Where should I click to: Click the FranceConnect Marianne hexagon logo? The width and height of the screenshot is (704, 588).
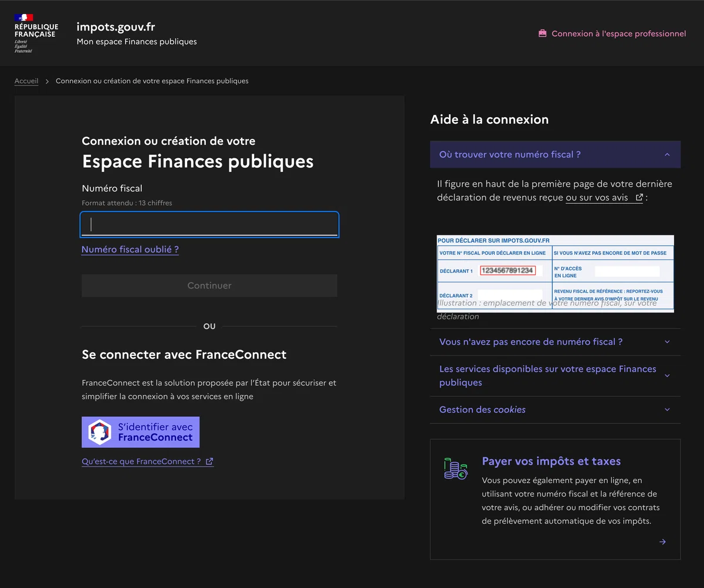(x=99, y=433)
